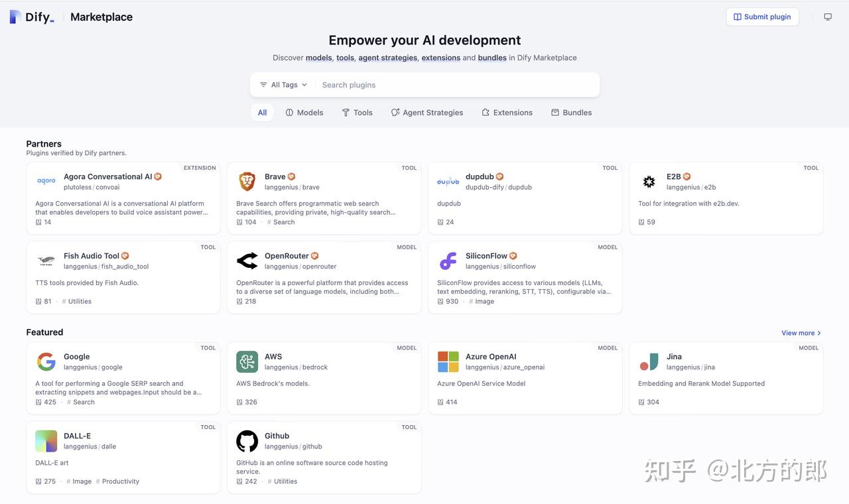Click install count icon on Google card
The width and height of the screenshot is (849, 504).
[x=38, y=402]
